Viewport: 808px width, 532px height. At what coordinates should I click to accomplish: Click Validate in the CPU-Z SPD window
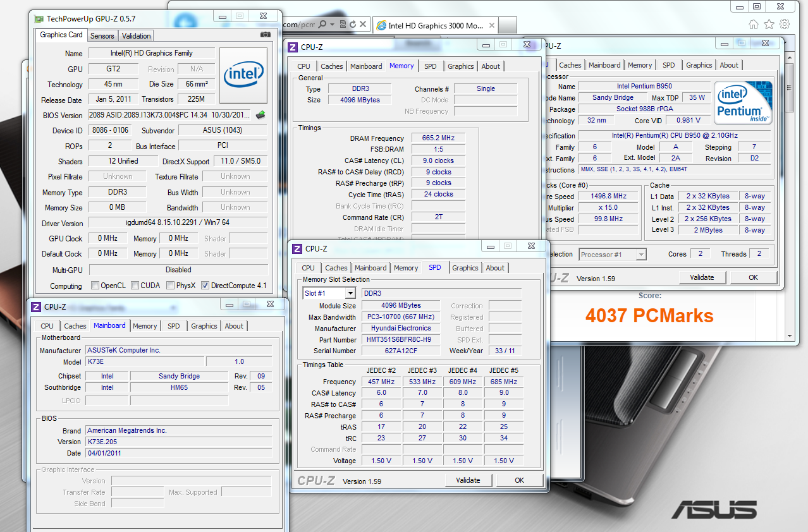tap(468, 480)
